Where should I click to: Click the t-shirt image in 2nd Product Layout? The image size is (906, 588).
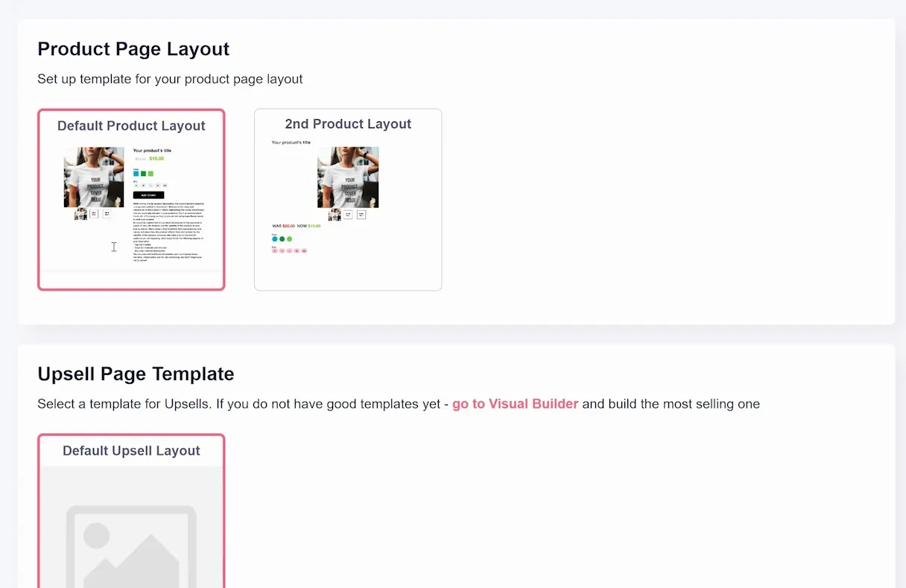348,177
